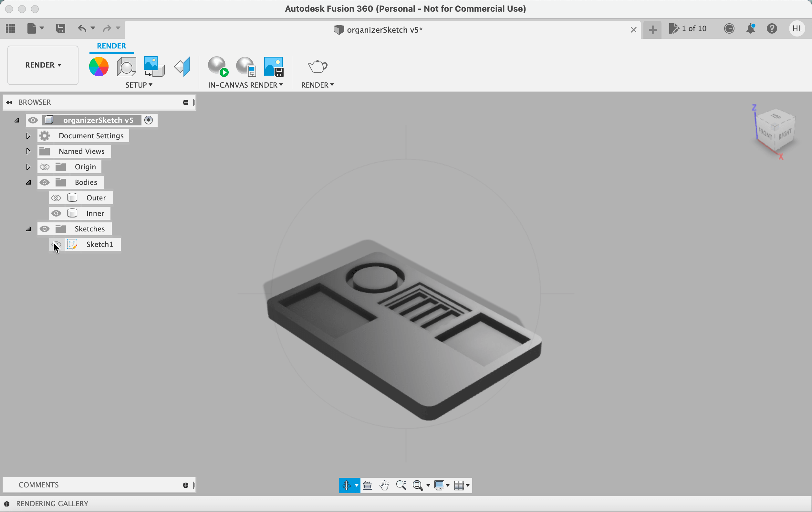This screenshot has width=812, height=512.
Task: Open the IN-CANVAS RENDER menu
Action: coord(245,85)
